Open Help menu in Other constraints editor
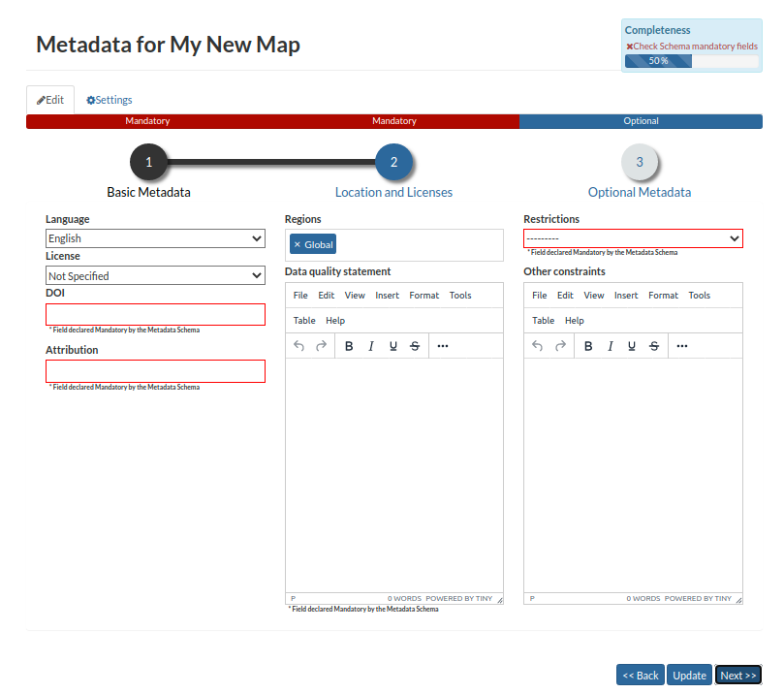784x693 pixels. (574, 320)
